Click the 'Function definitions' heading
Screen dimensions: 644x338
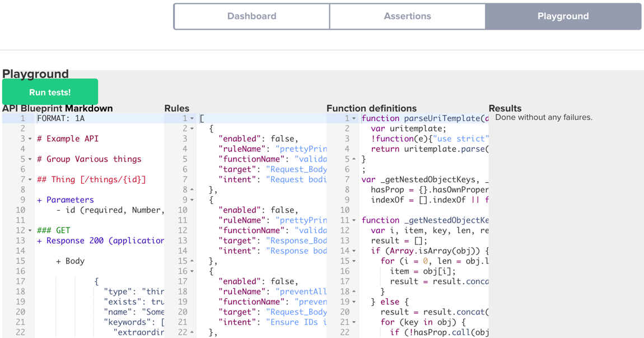[x=372, y=109]
